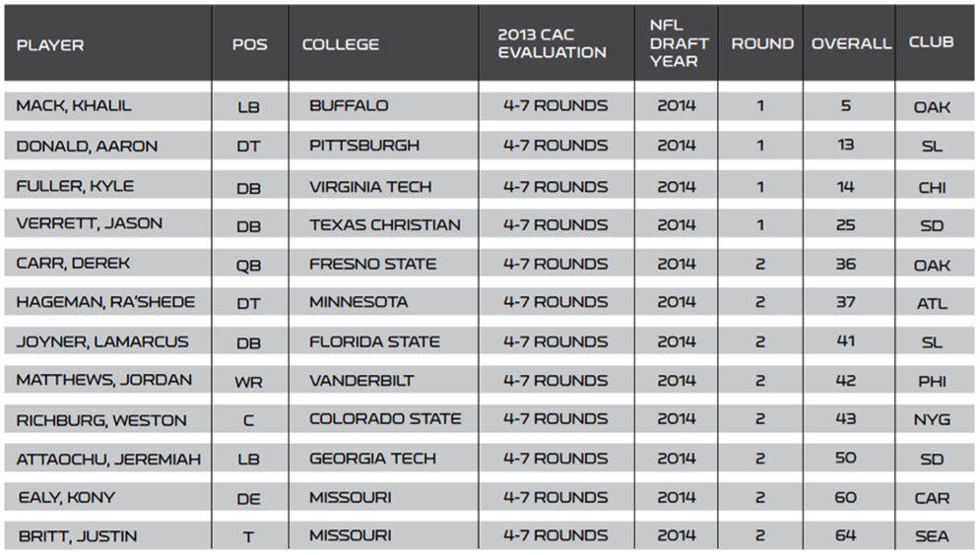Select the HAGEMAN, RA'SHEDE row name
This screenshot has height=555, width=980.
tap(105, 302)
